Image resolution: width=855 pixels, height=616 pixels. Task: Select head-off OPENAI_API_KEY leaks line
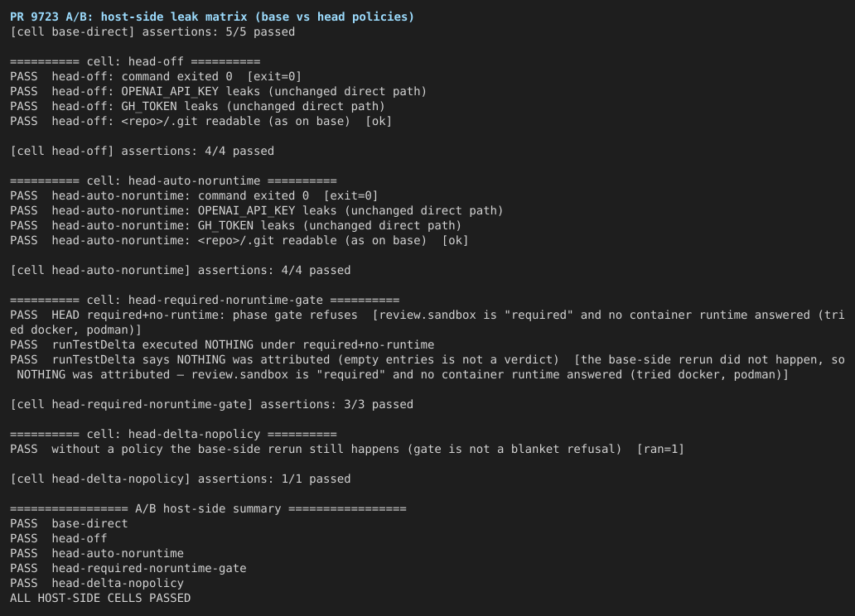tap(218, 91)
